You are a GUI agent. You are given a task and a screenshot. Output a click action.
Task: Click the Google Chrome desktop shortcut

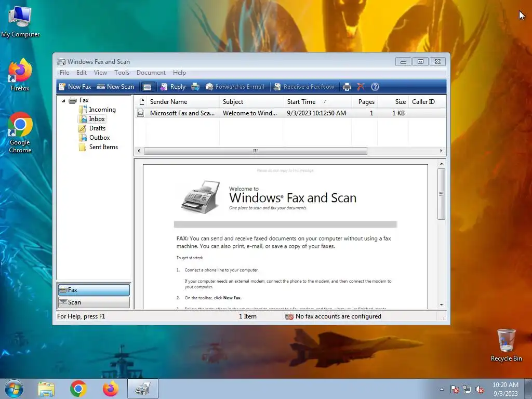point(20,132)
